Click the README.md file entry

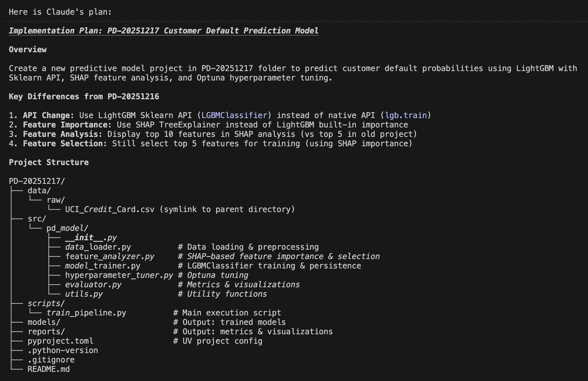tap(49, 369)
